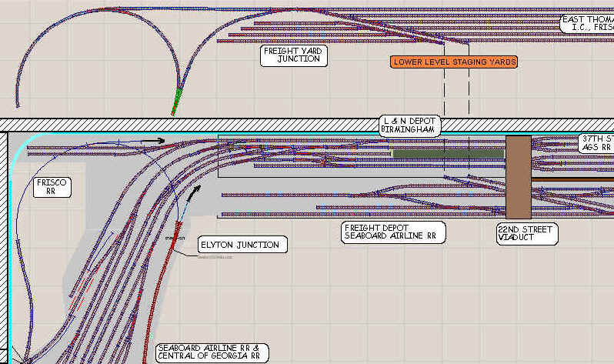The image size is (614, 364).
Task: Click the L & N DEPOT BIRMINGHAM label
Action: [409, 125]
